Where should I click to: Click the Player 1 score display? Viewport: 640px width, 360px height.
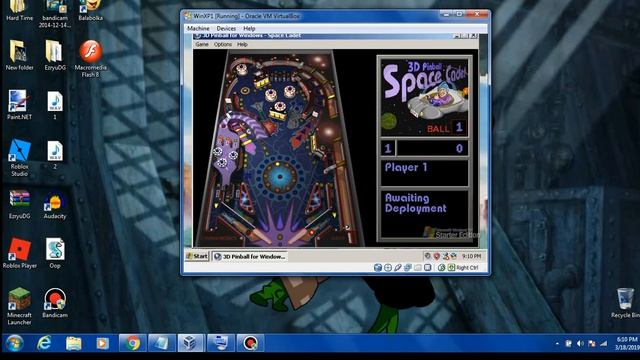coord(424,149)
